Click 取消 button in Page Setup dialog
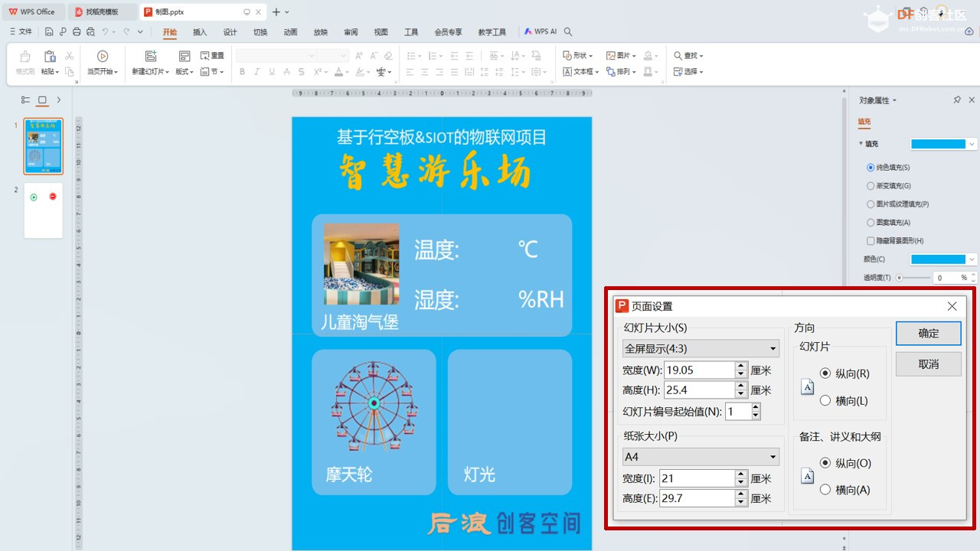This screenshot has width=980, height=551. 929,364
